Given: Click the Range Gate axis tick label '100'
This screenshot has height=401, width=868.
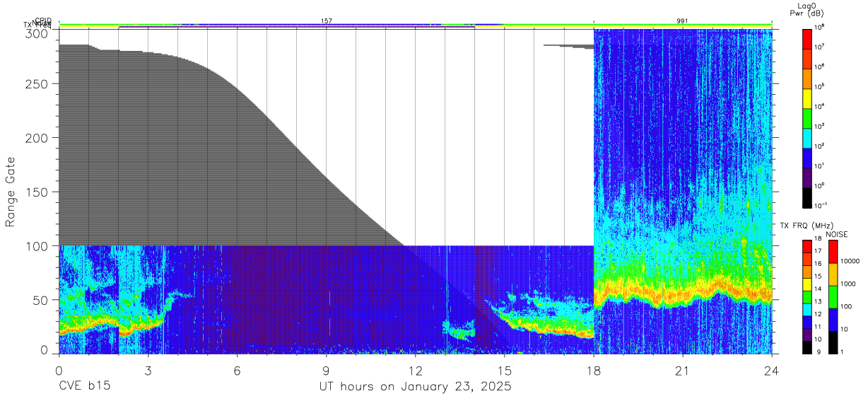Looking at the screenshot, I should point(37,246).
